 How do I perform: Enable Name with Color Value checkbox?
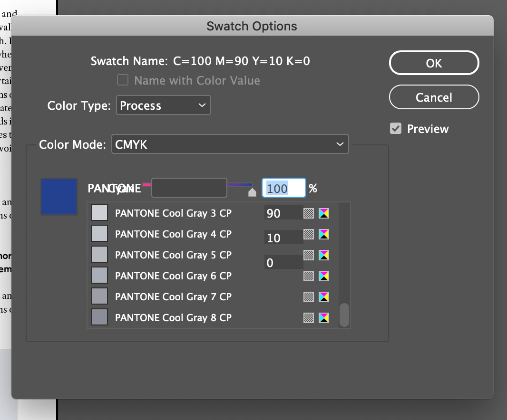123,80
